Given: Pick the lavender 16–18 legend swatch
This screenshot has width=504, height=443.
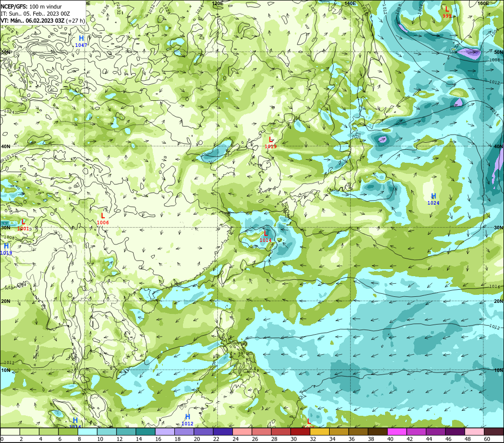Looking at the screenshot, I should point(165,431).
